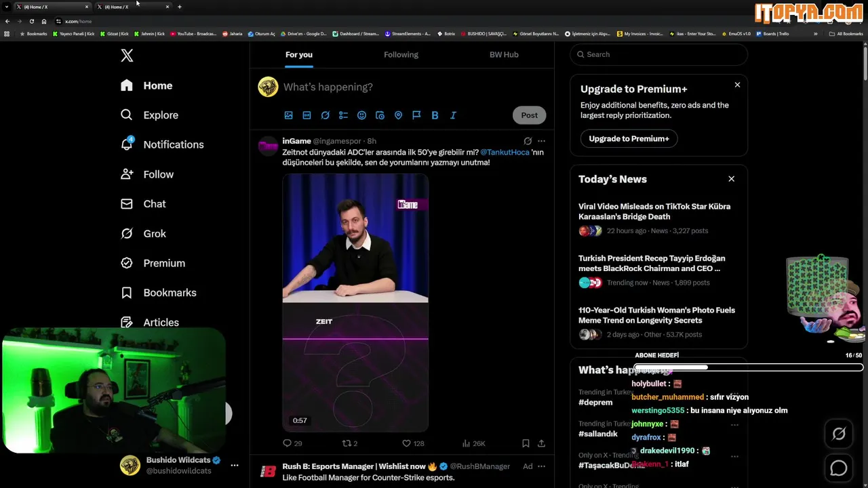Open the @TankutHoca mention link

pos(505,152)
